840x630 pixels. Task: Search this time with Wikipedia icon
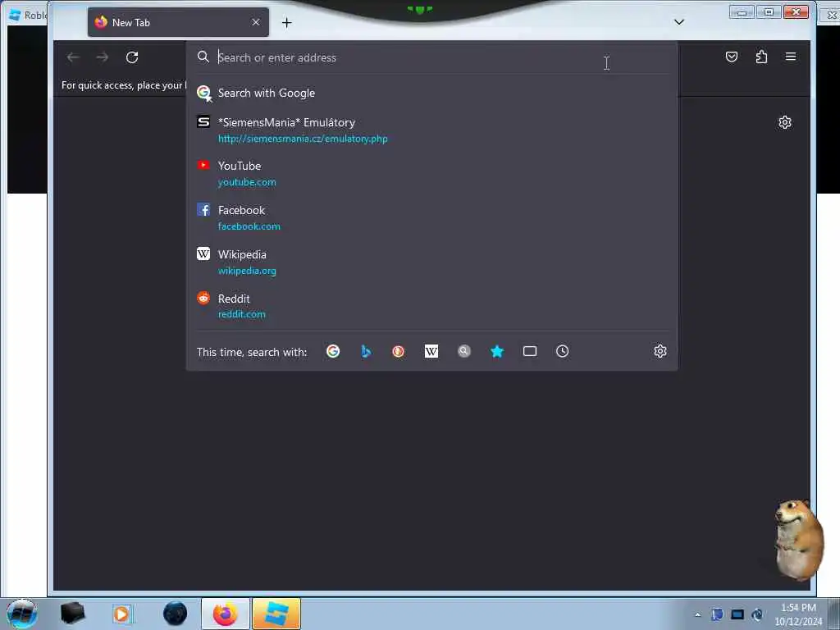point(431,351)
